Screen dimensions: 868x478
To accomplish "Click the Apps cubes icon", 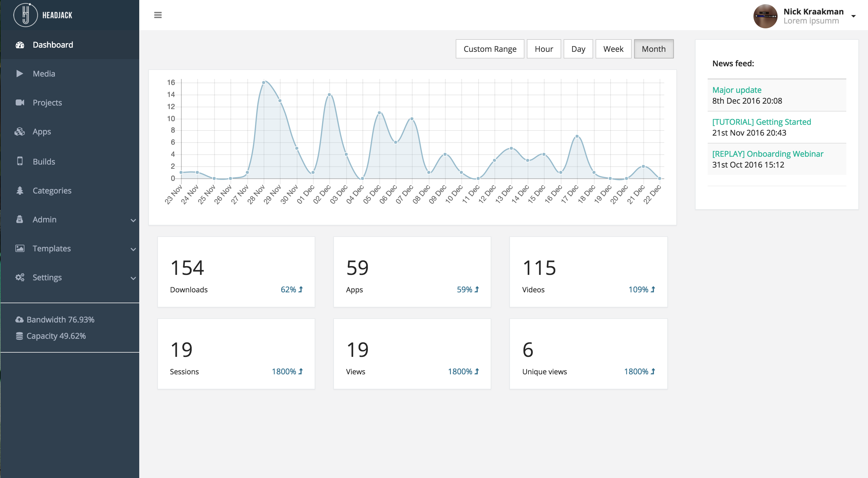I will [x=20, y=131].
